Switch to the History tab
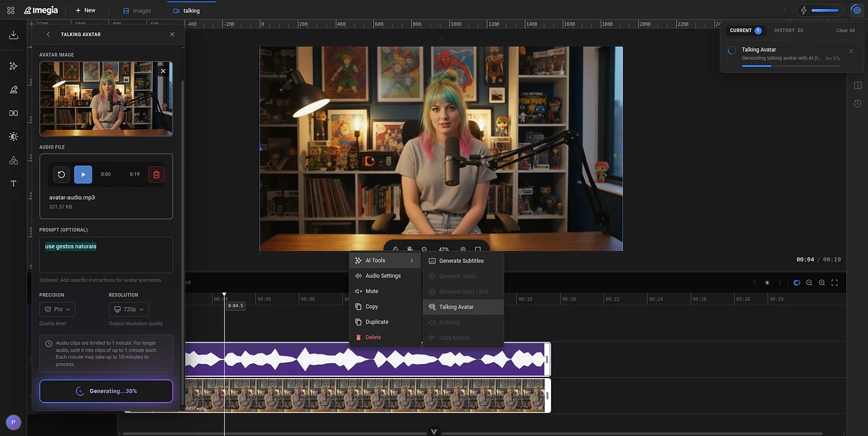The height and width of the screenshot is (436, 868). click(x=788, y=30)
